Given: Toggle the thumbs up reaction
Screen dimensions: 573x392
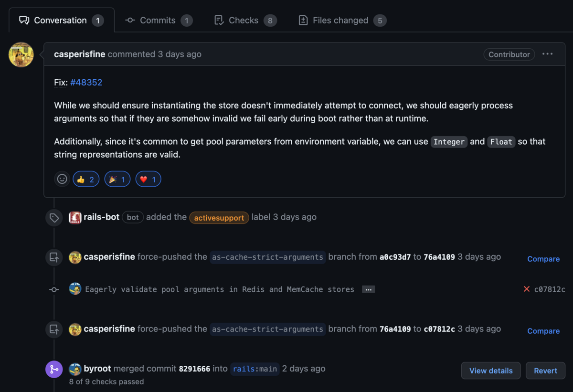Looking at the screenshot, I should click(x=86, y=179).
